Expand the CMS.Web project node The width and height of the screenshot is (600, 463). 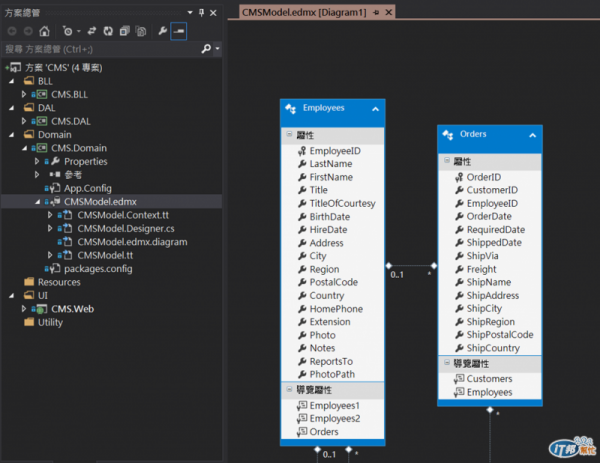[x=24, y=308]
